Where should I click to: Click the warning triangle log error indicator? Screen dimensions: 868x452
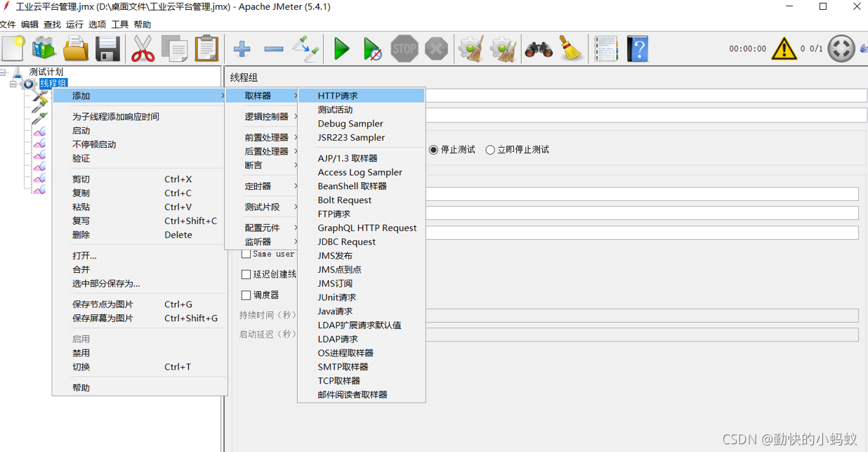pyautogui.click(x=784, y=49)
